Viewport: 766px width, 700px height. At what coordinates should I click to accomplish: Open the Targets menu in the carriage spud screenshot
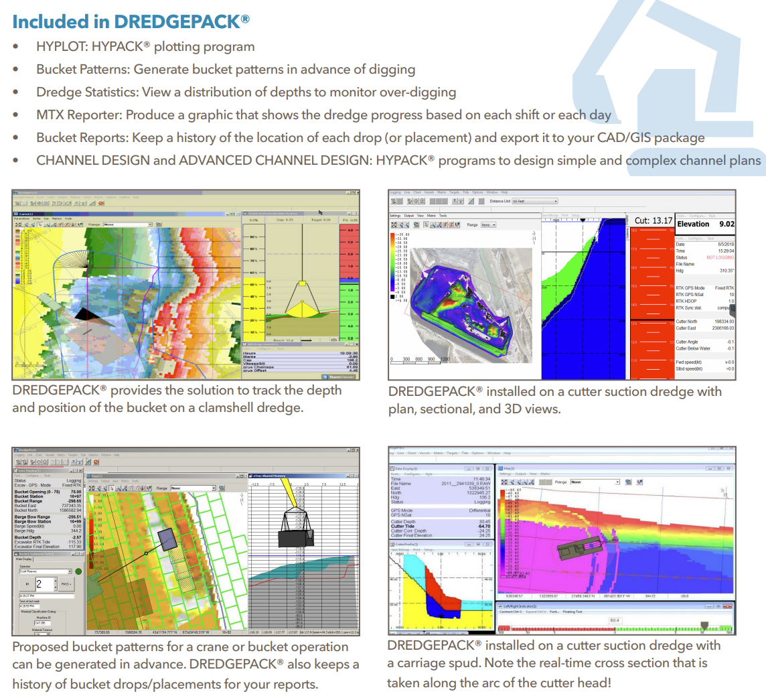[x=453, y=453]
